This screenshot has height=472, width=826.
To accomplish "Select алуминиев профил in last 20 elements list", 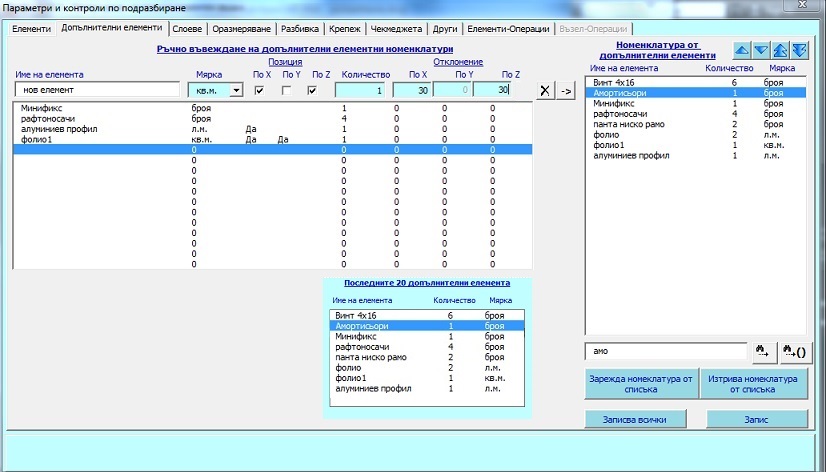I will [427, 388].
